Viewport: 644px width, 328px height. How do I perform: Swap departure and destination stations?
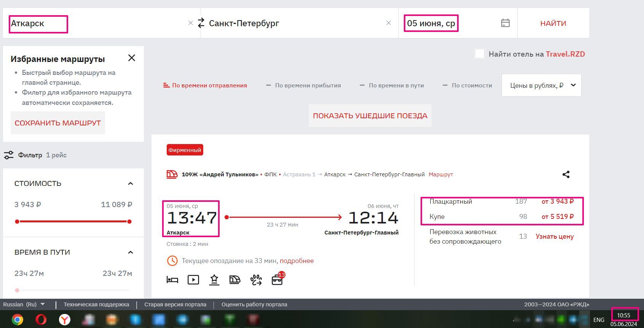click(201, 23)
